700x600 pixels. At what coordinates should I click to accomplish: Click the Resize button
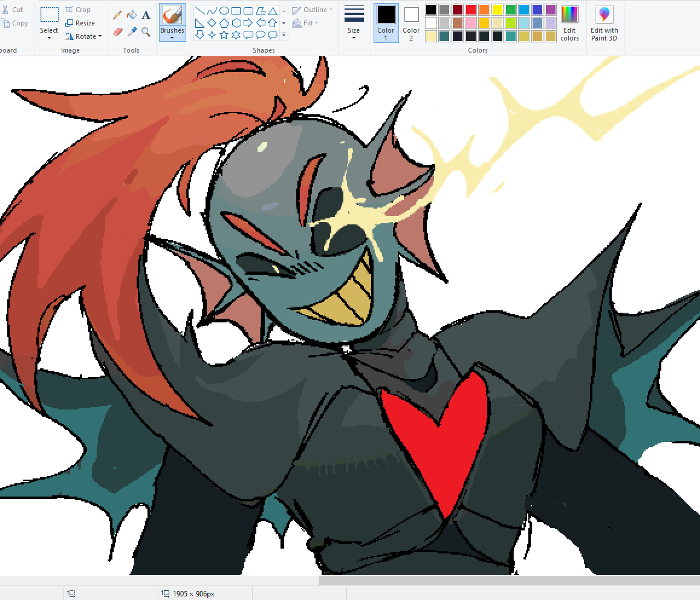[x=80, y=23]
